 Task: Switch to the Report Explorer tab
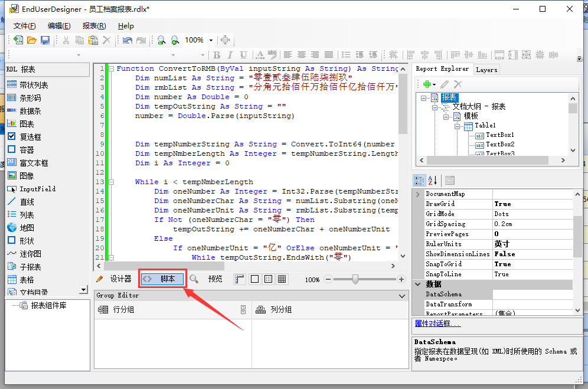[443, 69]
